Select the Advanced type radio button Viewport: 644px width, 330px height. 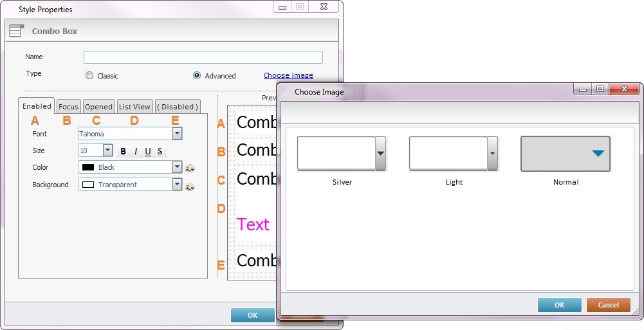click(197, 75)
